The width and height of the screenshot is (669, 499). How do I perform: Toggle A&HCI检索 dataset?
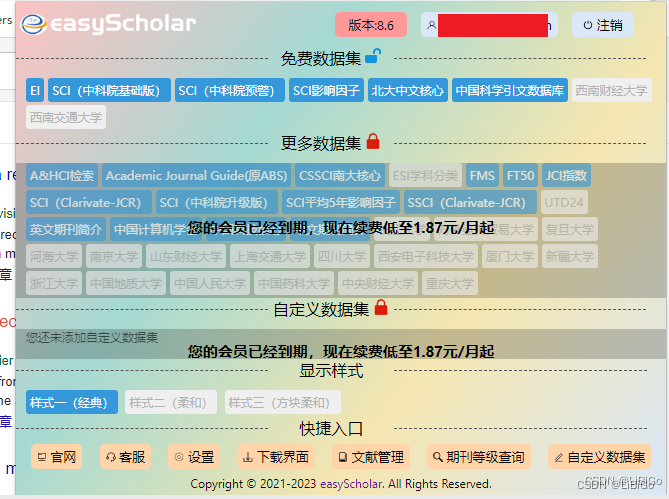point(62,175)
